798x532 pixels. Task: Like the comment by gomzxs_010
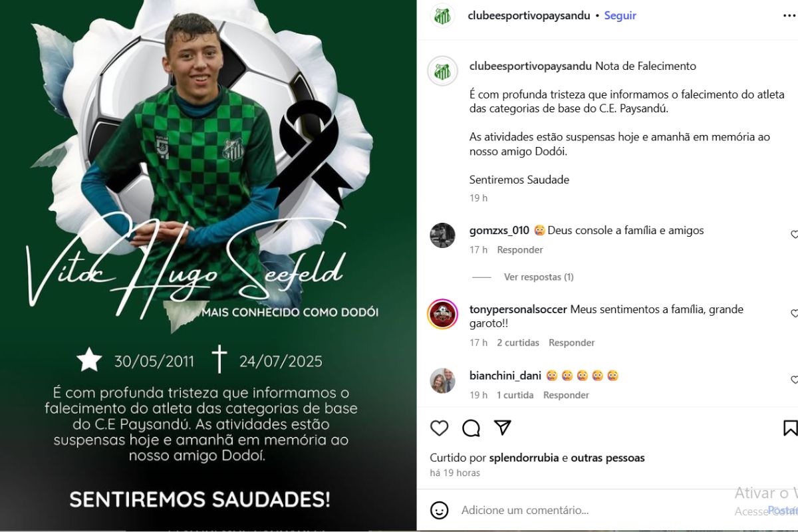[x=794, y=234]
